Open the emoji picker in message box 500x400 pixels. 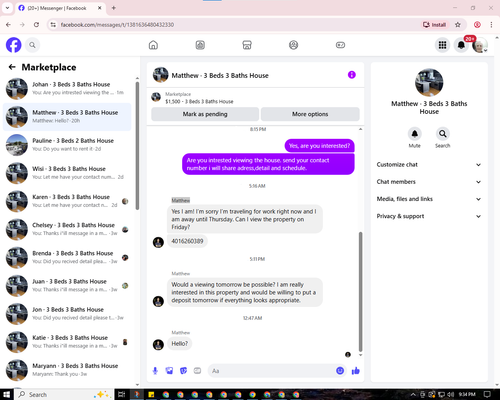[340, 371]
